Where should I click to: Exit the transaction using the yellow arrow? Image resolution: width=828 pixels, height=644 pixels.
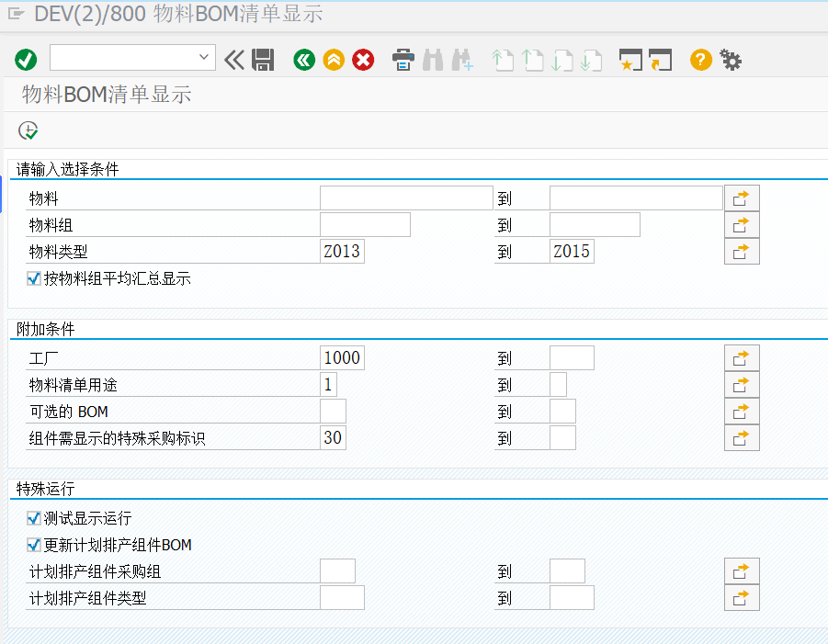pos(334,60)
